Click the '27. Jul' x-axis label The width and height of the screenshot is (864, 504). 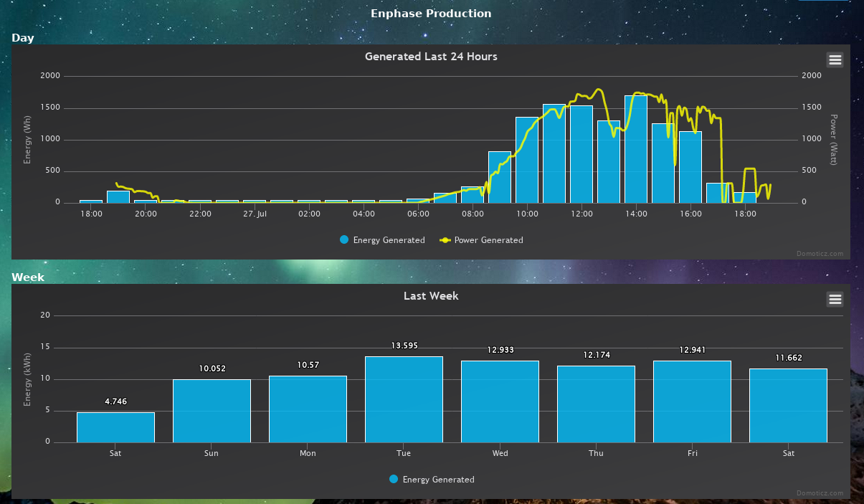click(255, 214)
